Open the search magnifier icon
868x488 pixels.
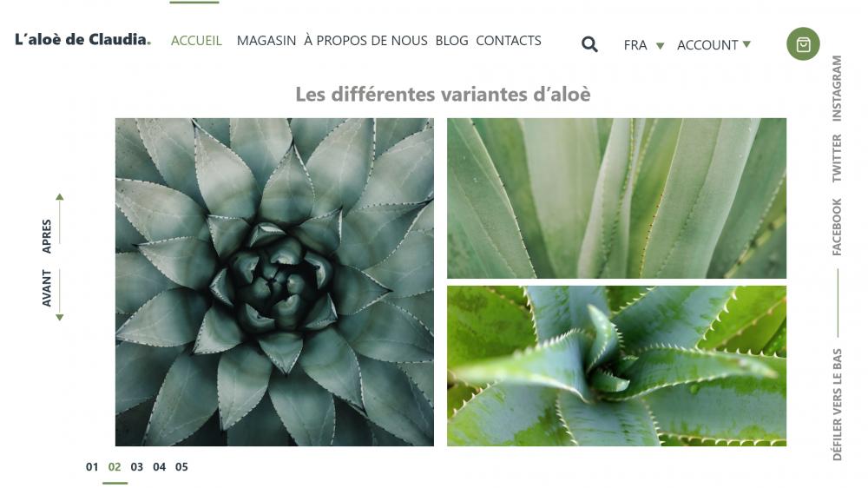[x=589, y=44]
